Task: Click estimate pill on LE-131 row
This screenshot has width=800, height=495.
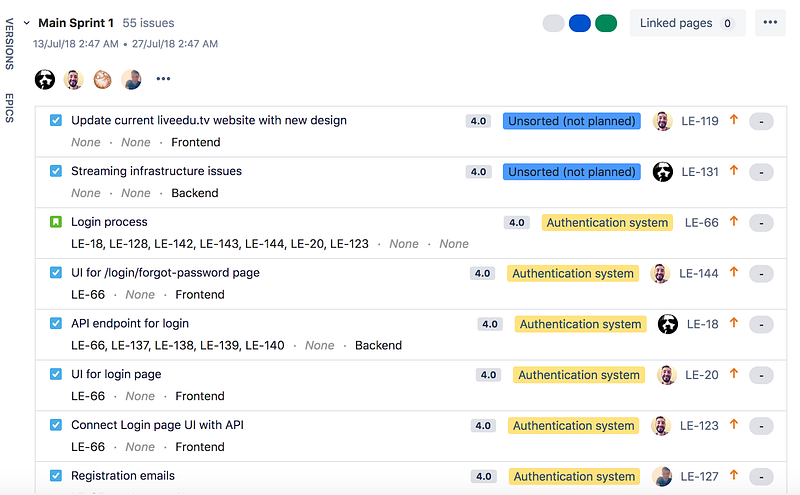Action: (761, 172)
